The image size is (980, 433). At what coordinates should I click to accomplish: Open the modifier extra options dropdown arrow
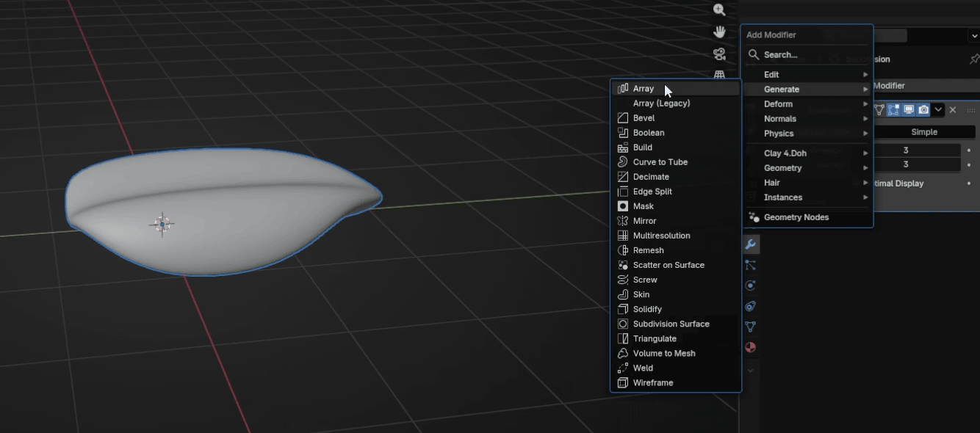(x=938, y=110)
